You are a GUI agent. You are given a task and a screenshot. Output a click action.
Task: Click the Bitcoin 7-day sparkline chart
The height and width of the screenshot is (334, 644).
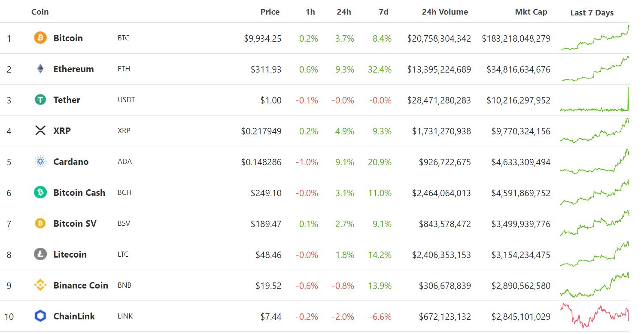tap(594, 39)
